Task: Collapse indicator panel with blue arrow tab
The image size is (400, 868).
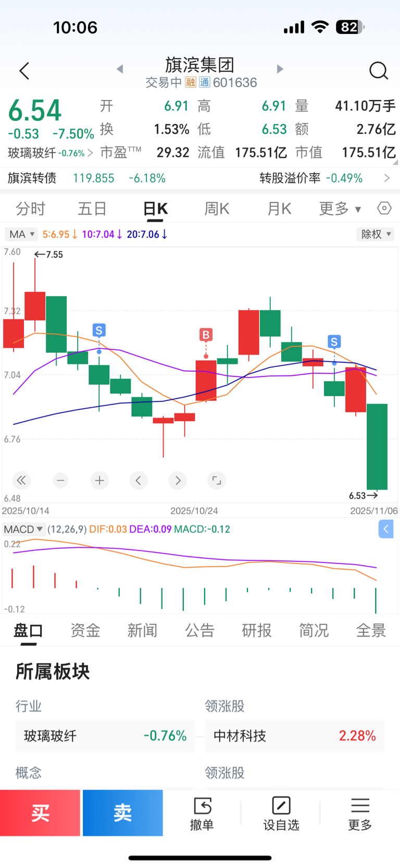Action: pos(386,529)
